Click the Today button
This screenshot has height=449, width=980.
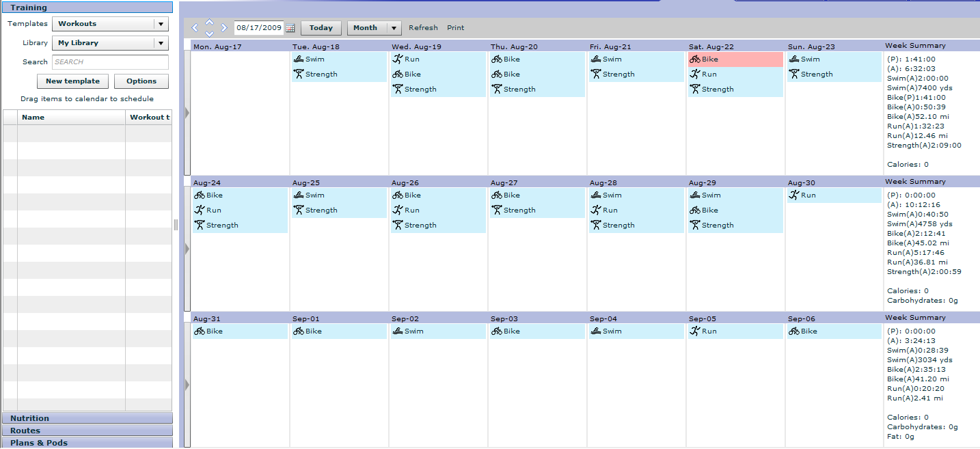click(321, 28)
